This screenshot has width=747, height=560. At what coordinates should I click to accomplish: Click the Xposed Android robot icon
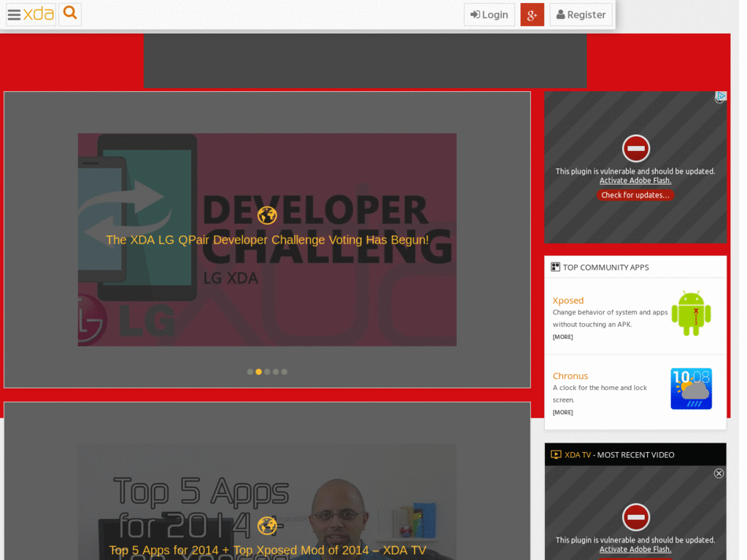[692, 313]
